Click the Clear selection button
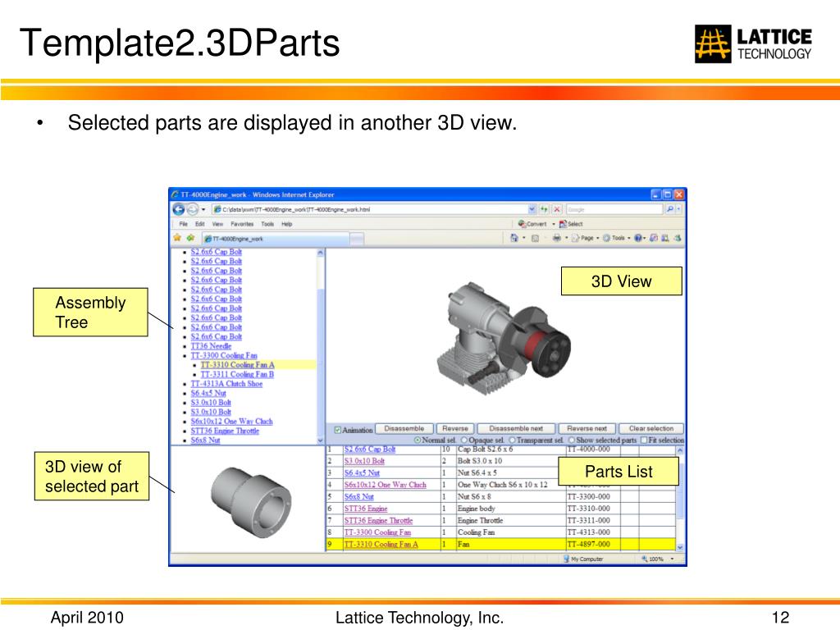This screenshot has width=840, height=630. (651, 428)
